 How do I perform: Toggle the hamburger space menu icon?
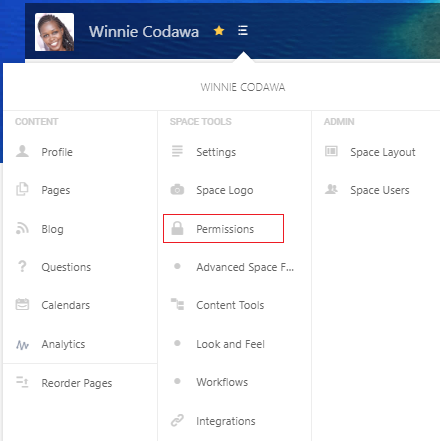tap(243, 31)
